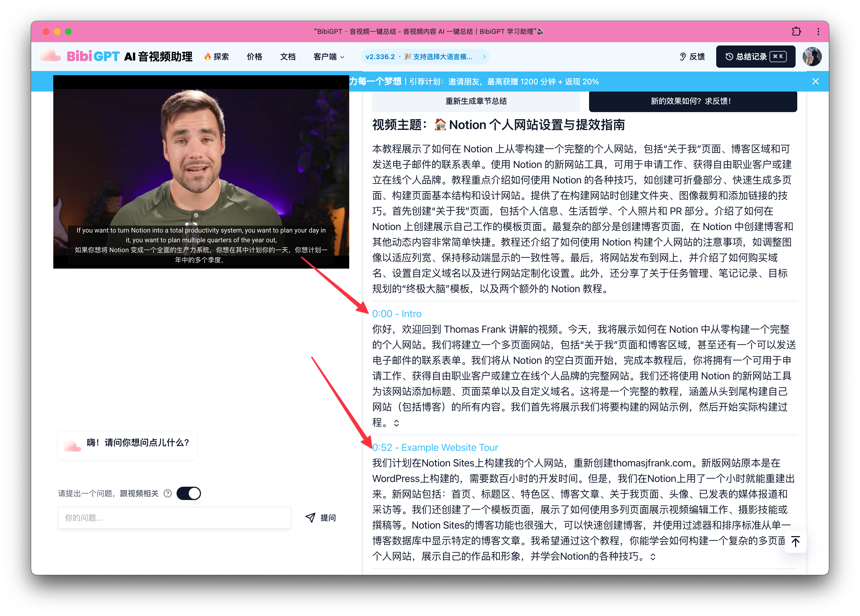The width and height of the screenshot is (860, 616).
Task: Click the 提问 send button
Action: (x=321, y=517)
